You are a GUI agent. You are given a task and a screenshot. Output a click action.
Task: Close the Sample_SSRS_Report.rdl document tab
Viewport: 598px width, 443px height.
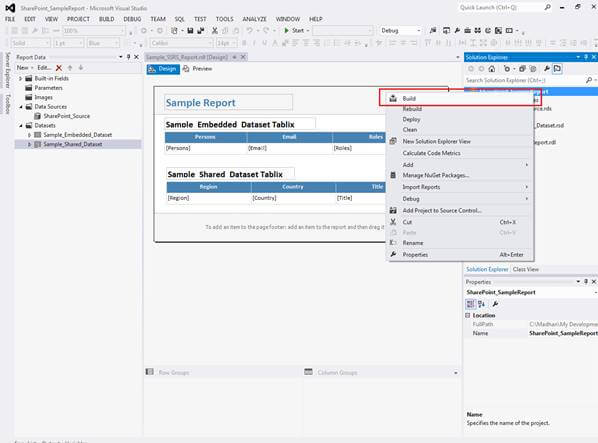[x=243, y=57]
